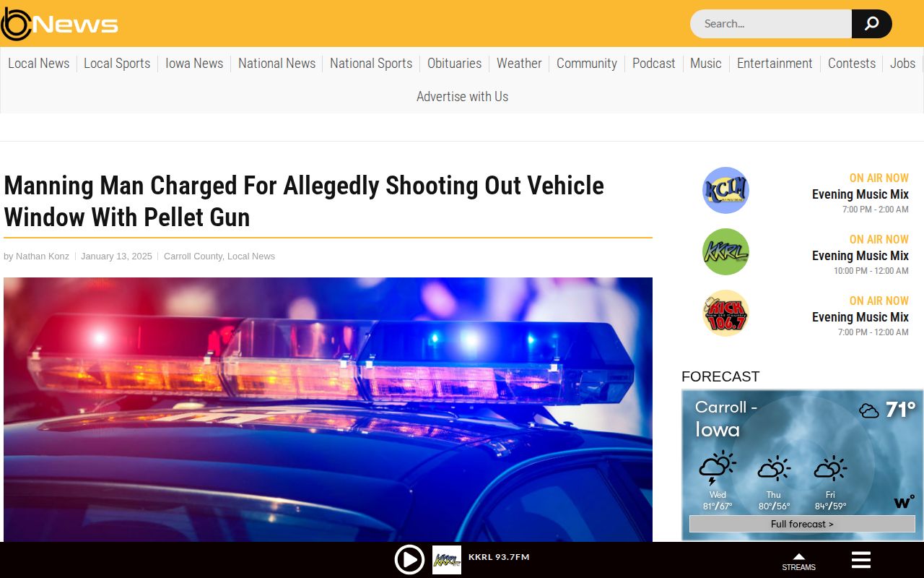Open the Entertainment section
Image resolution: width=924 pixels, height=578 pixels.
[x=775, y=64]
